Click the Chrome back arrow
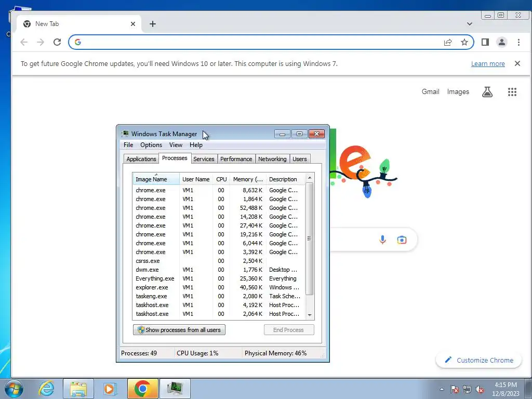 [24, 42]
